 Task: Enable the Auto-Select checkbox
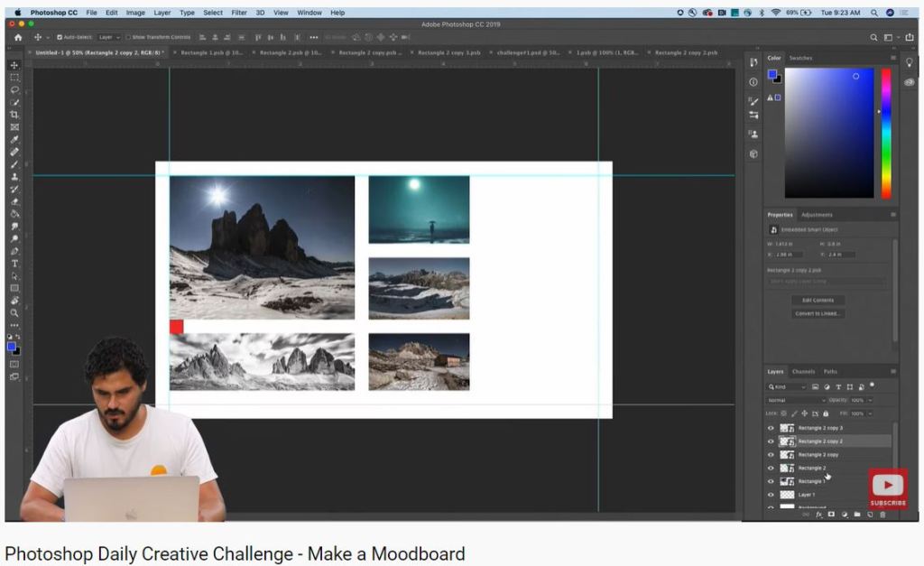(x=60, y=37)
